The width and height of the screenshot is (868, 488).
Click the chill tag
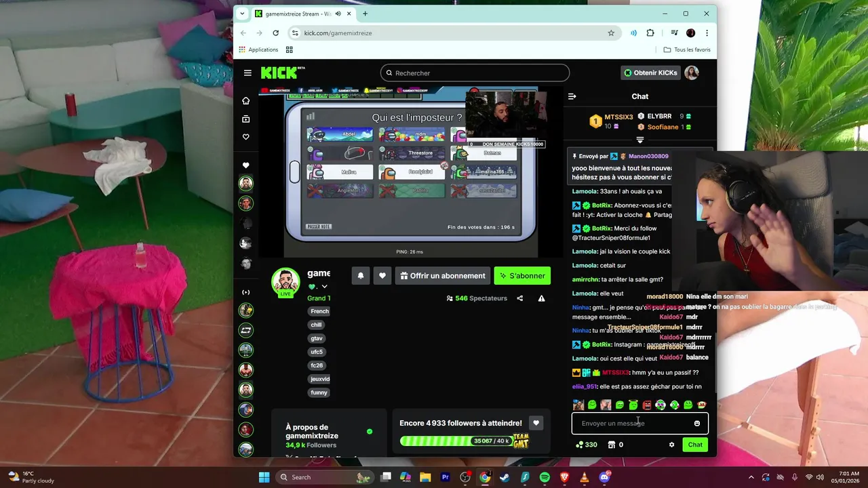pos(316,325)
